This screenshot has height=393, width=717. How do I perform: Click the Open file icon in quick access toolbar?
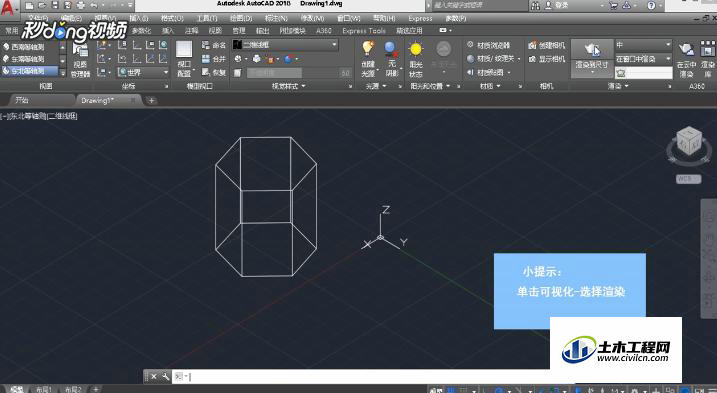pyautogui.click(x=43, y=6)
